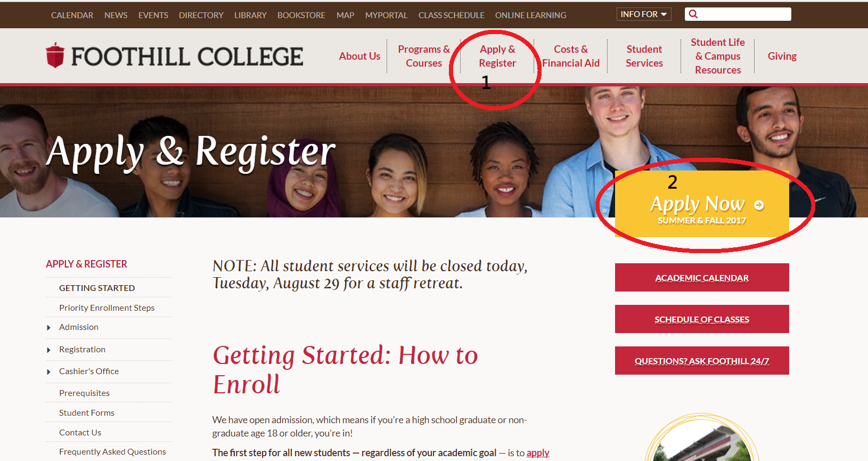Image resolution: width=868 pixels, height=461 pixels.
Task: Click the search magnifier icon
Action: (x=693, y=14)
